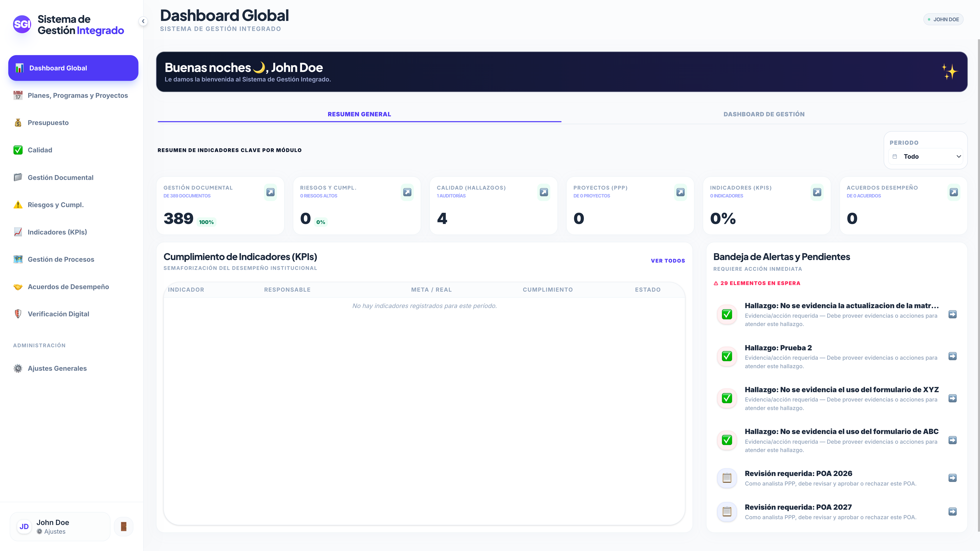This screenshot has height=551, width=980.
Task: Open John Doe Ajustes profile button
Action: [60, 527]
